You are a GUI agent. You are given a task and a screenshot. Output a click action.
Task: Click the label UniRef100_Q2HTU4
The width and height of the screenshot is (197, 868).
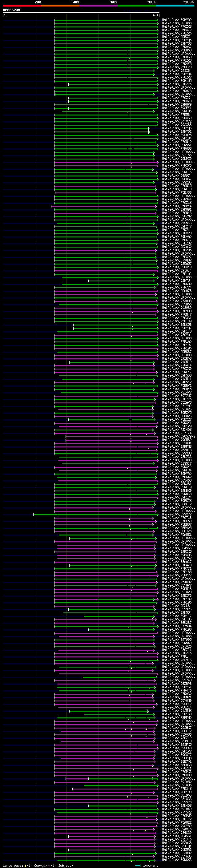[177, 281]
